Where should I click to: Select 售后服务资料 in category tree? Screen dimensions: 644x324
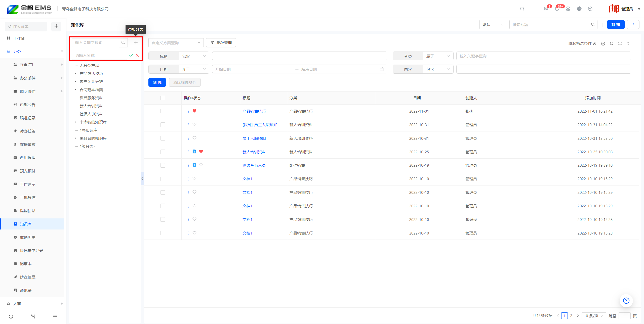(91, 98)
